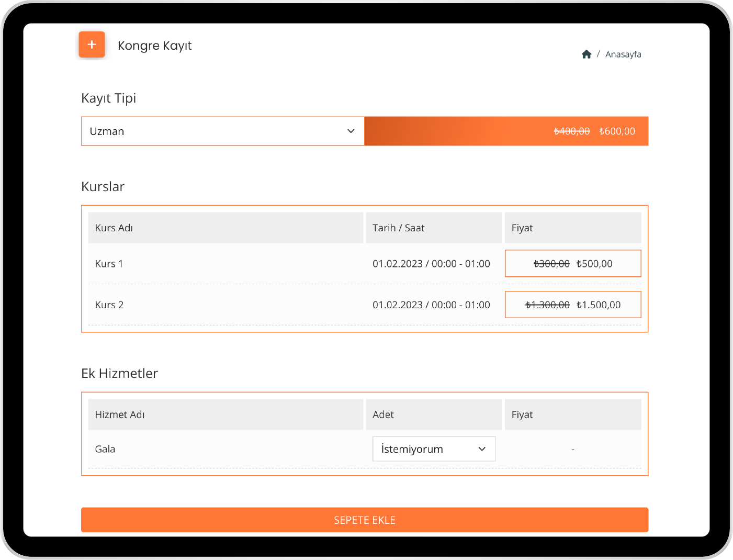Image resolution: width=733 pixels, height=560 pixels.
Task: Click the Gala price dash cell
Action: click(573, 450)
